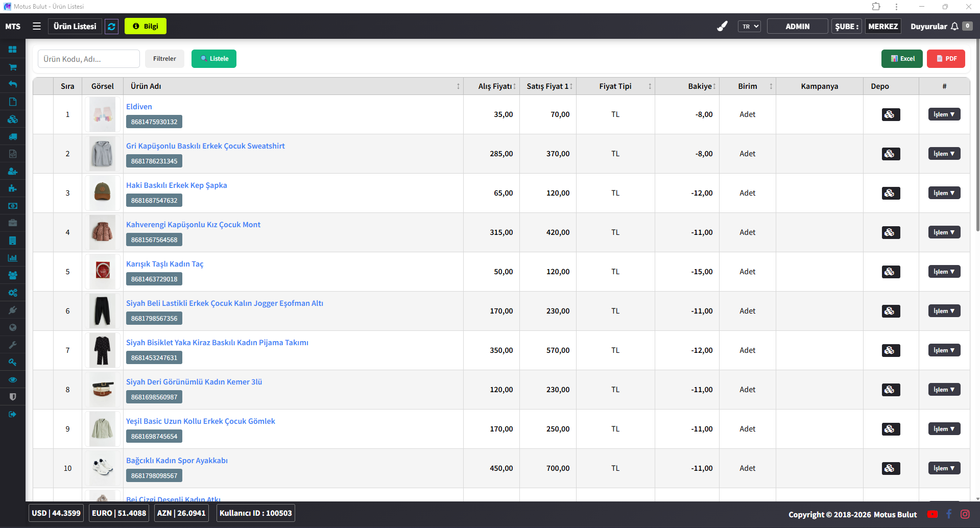
Task: Click the refresh icon beside Ürün Listesi
Action: coord(111,27)
